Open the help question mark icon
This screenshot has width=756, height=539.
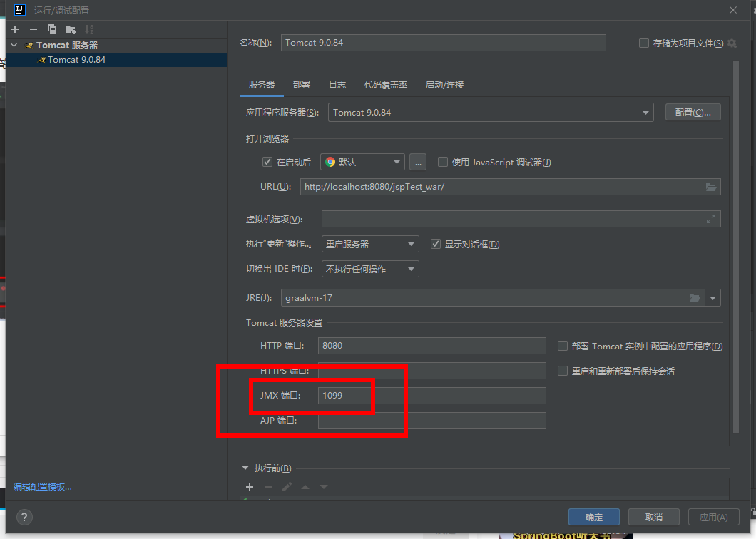click(24, 518)
